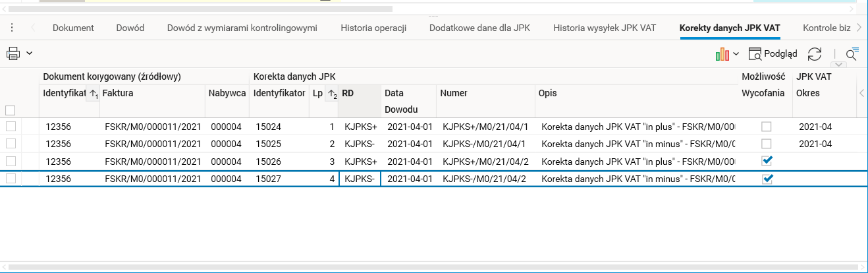Open the chart type dropdown arrow
The width and height of the screenshot is (868, 273).
[x=736, y=54]
